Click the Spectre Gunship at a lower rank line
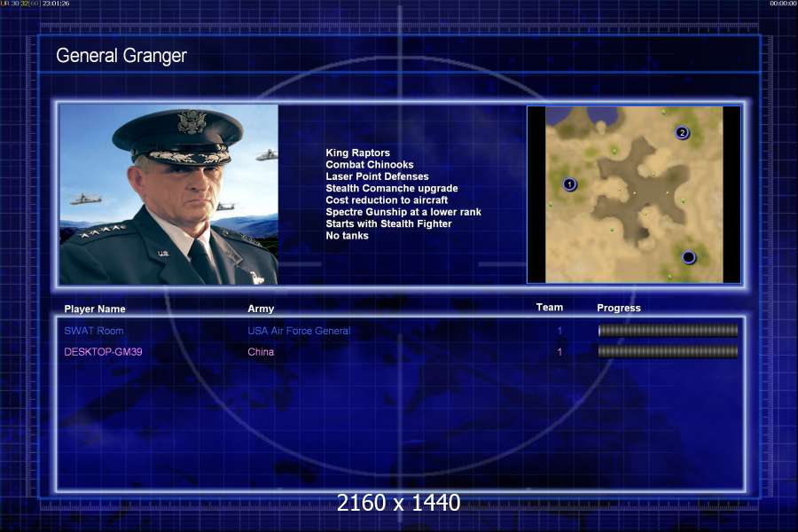Screen dimensions: 798x532 [403, 212]
